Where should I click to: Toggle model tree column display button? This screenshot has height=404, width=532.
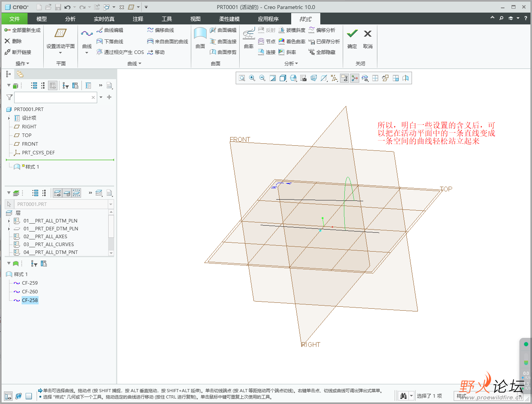point(53,85)
